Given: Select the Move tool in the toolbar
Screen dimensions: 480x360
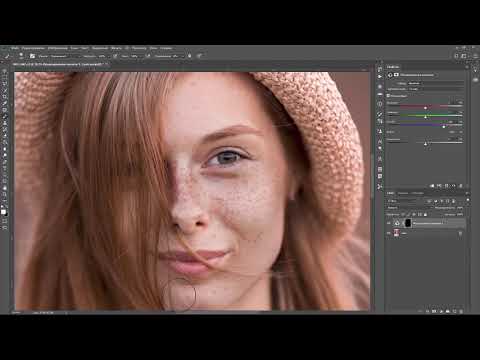Looking at the screenshot, I should (5, 71).
